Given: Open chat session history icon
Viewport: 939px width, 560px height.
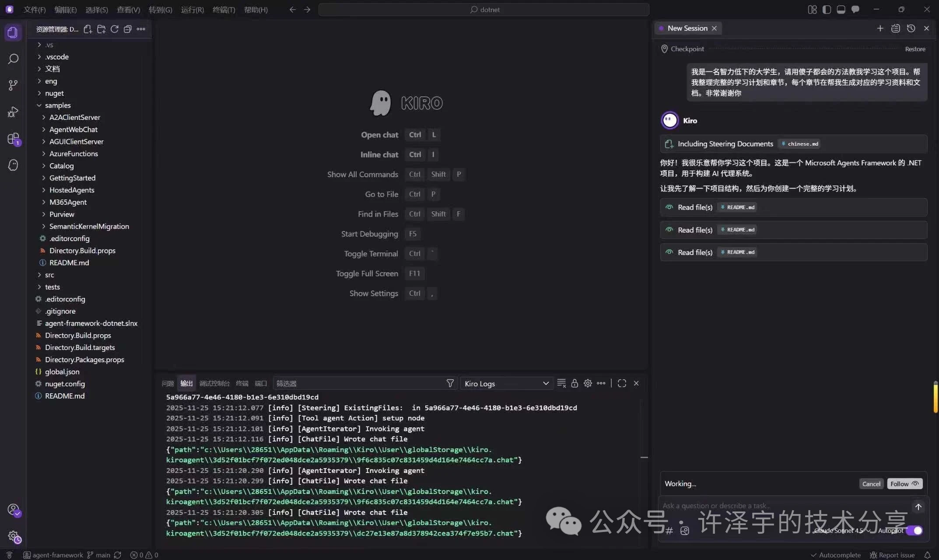Looking at the screenshot, I should coord(911,28).
